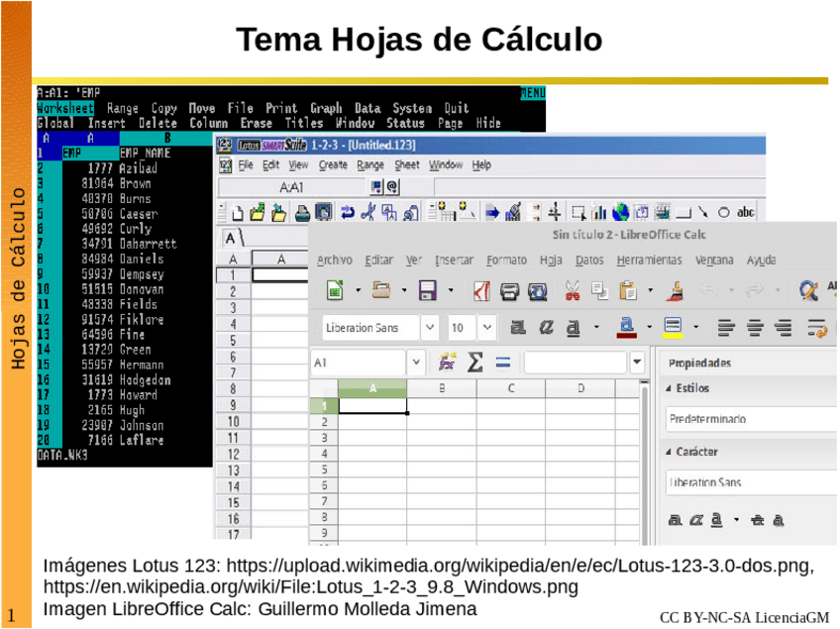Click column D header in LibreOffice Calc
The height and width of the screenshot is (629, 840).
[x=580, y=389]
